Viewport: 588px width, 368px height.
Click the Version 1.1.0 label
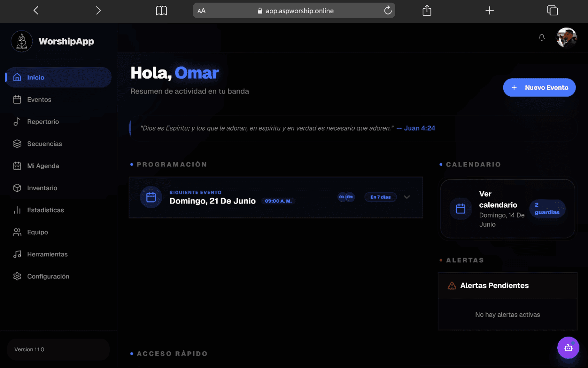(x=29, y=349)
